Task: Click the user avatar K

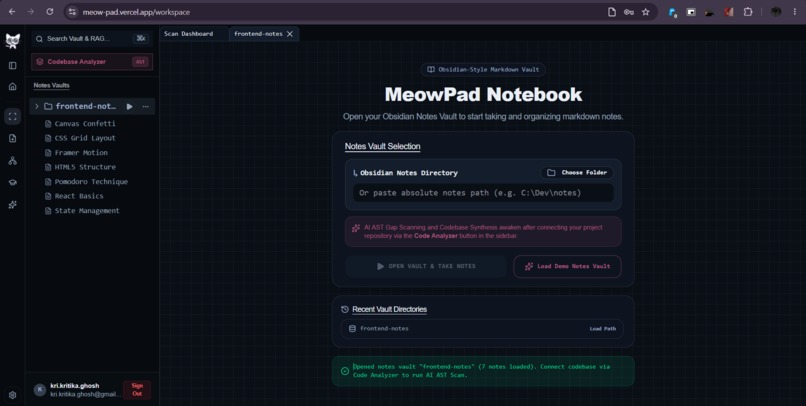Action: [40, 390]
